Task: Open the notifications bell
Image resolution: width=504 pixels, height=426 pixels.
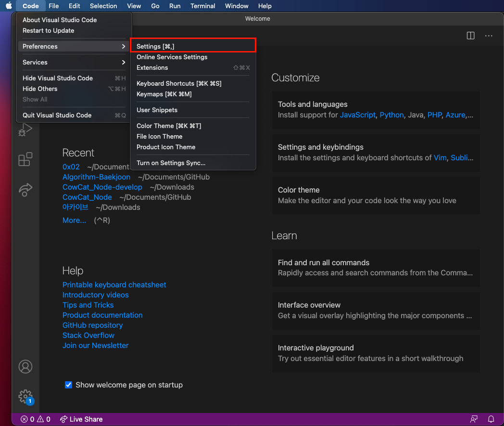Action: click(491, 419)
